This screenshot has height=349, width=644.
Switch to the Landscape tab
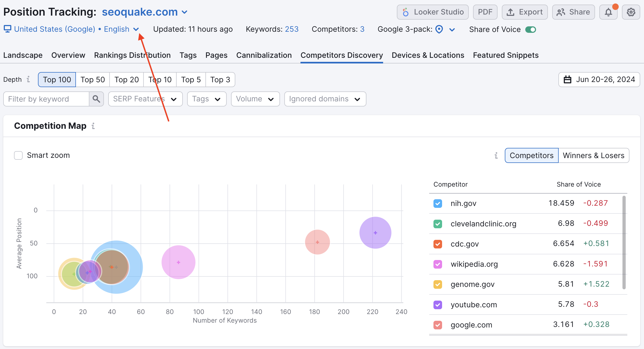click(23, 55)
